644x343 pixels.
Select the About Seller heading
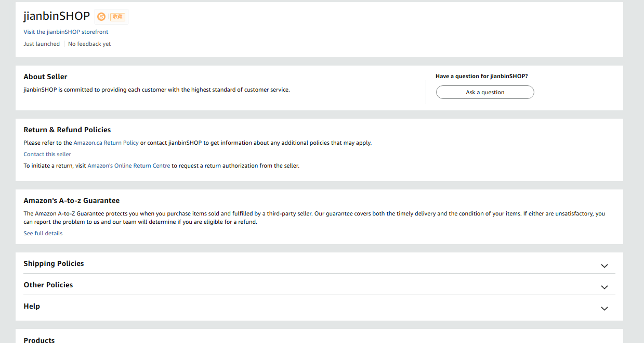coord(45,77)
